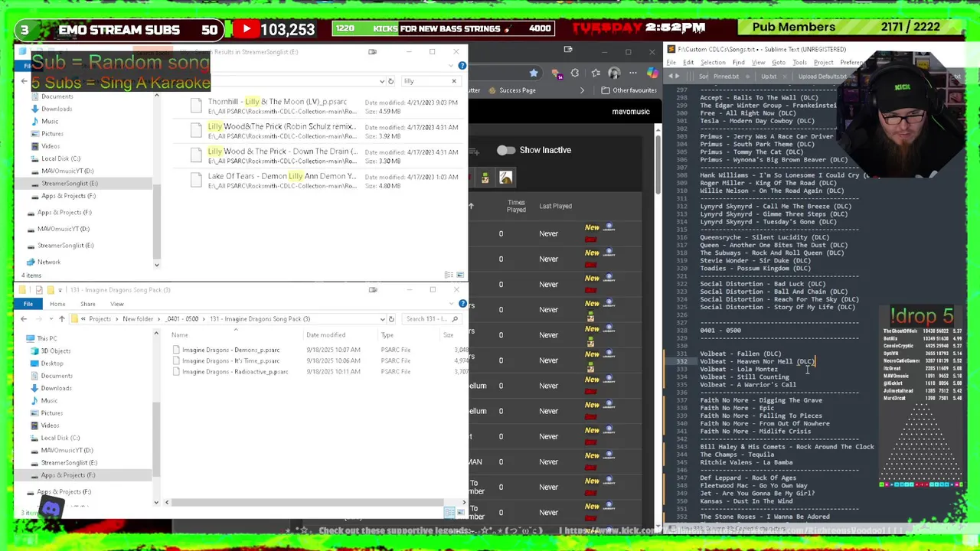Viewport: 980px width, 551px height.
Task: Open address bar history dropdown in search results window
Action: (382, 81)
